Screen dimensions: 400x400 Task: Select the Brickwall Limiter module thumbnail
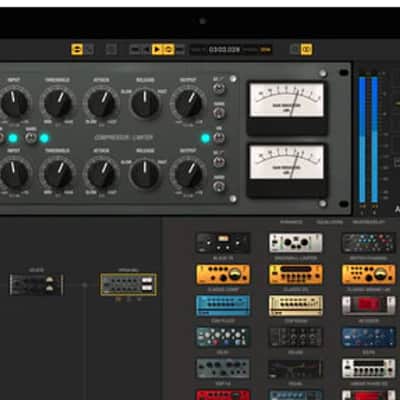[296, 243]
